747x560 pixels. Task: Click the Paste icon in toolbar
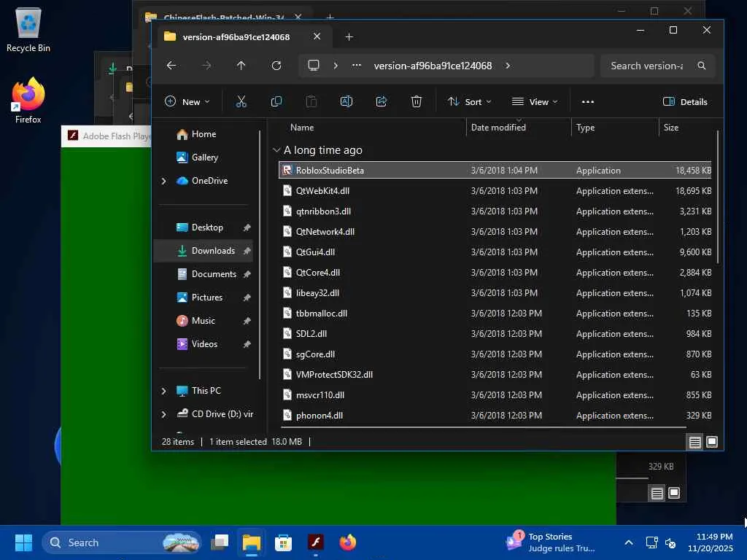pyautogui.click(x=311, y=101)
